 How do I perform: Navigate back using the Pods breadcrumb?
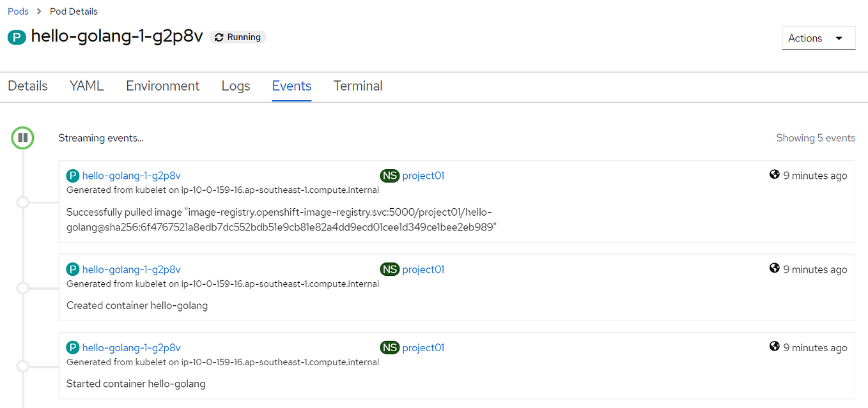18,11
